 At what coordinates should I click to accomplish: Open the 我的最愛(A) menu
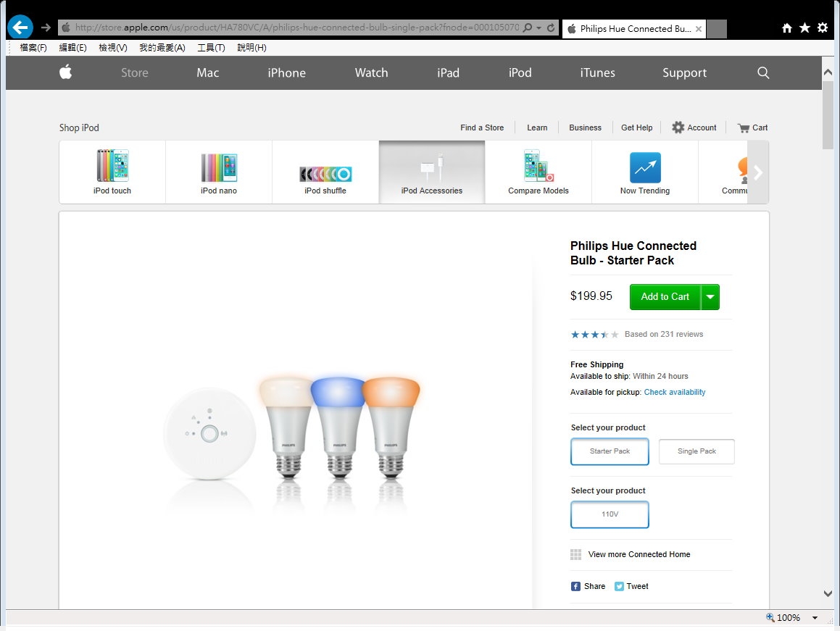click(x=162, y=48)
